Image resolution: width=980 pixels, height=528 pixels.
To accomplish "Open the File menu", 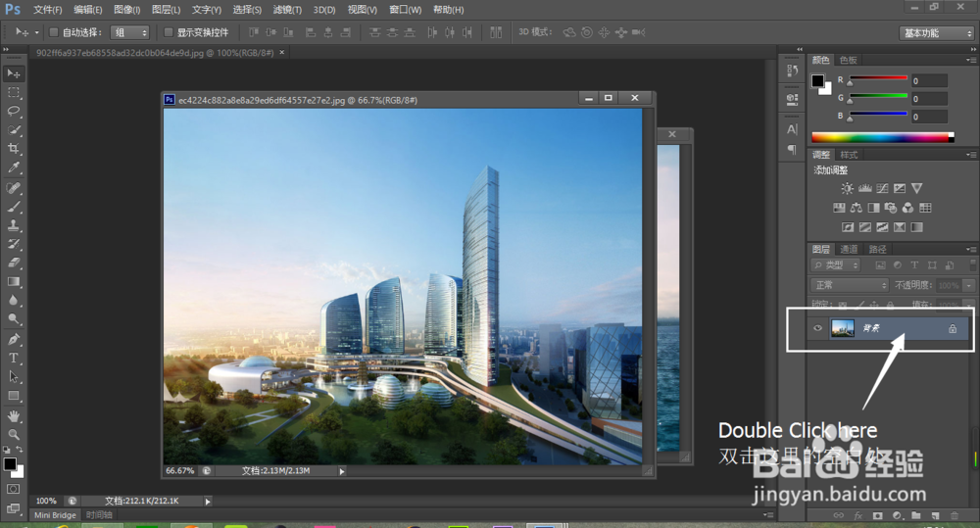I will point(48,10).
